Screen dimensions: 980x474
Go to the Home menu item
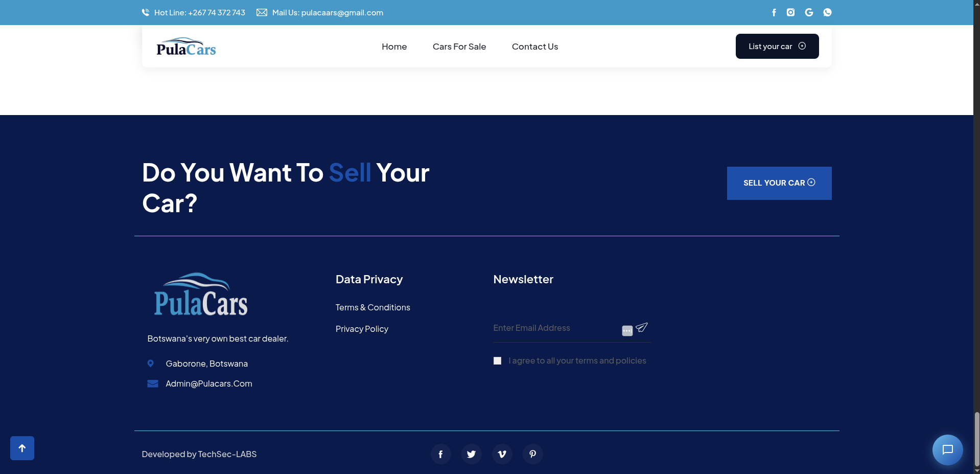click(394, 47)
